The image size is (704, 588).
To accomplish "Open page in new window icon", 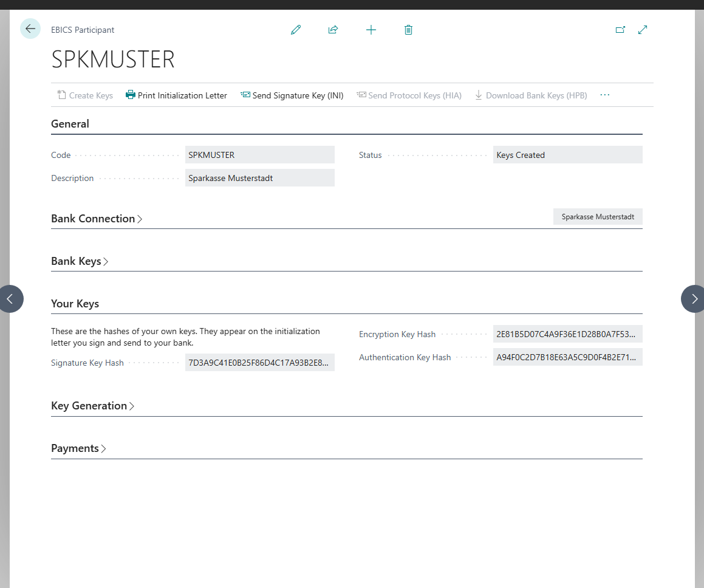I will coord(620,30).
